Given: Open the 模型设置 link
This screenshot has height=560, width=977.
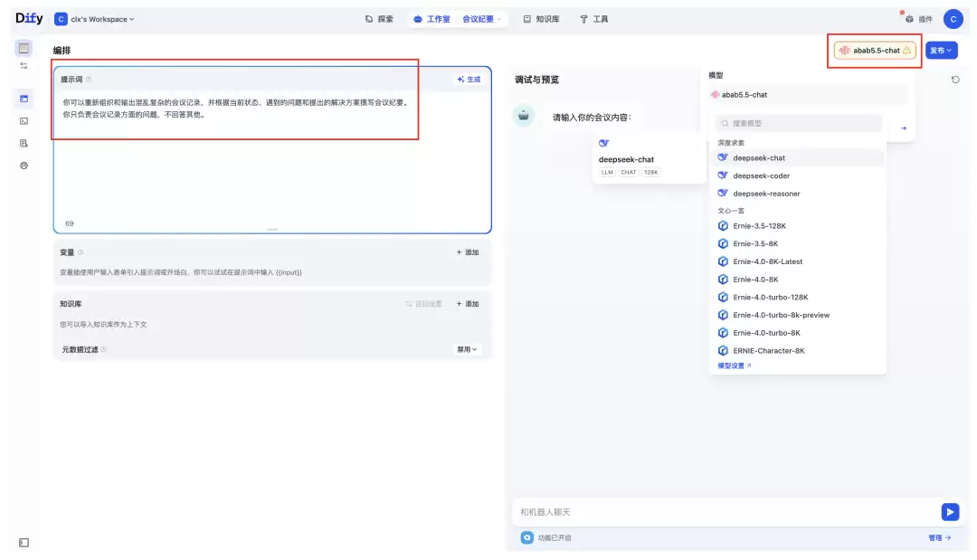Looking at the screenshot, I should tap(734, 365).
